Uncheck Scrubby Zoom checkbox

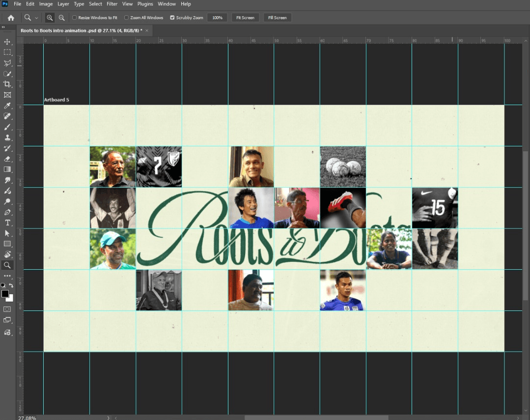pyautogui.click(x=172, y=18)
